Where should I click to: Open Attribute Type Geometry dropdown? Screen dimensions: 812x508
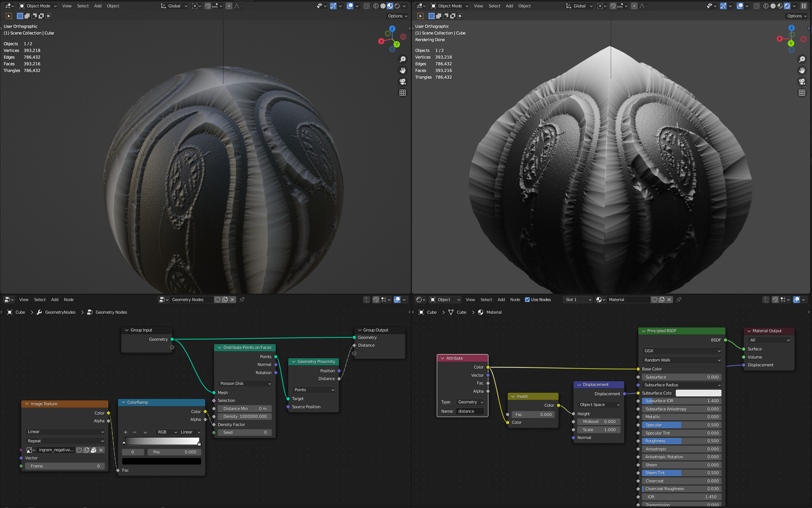tap(470, 402)
